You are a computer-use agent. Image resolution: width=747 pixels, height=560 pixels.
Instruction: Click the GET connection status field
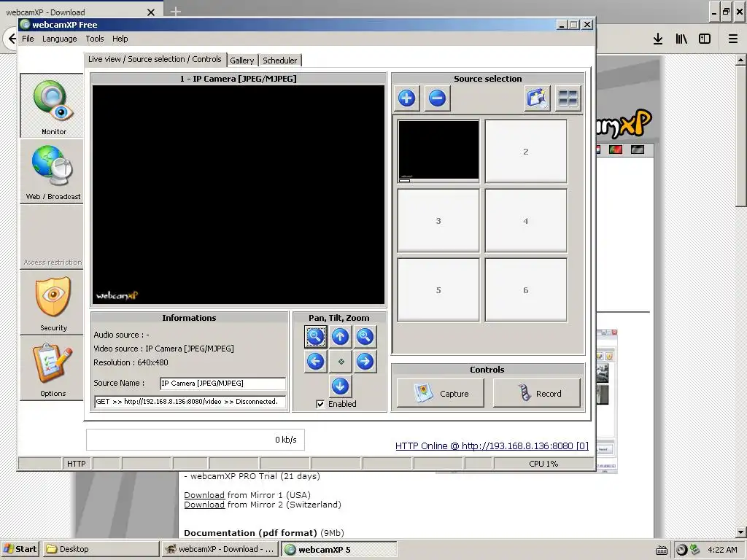tap(190, 402)
